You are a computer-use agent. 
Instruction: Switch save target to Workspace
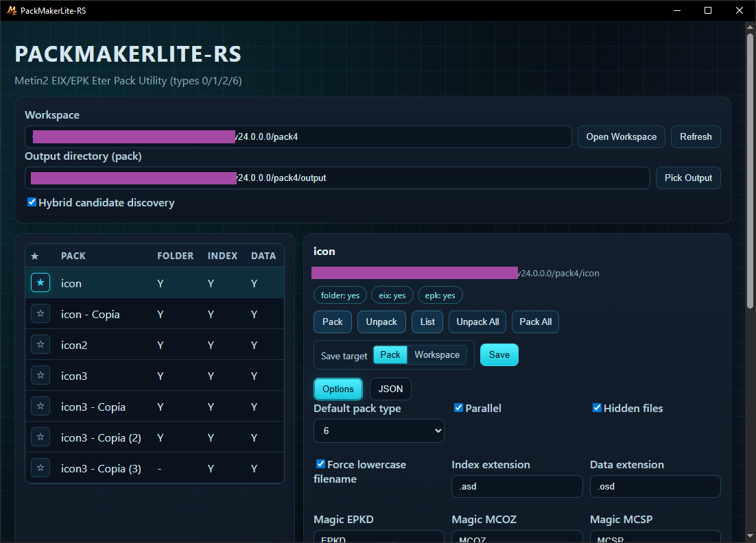tap(437, 354)
